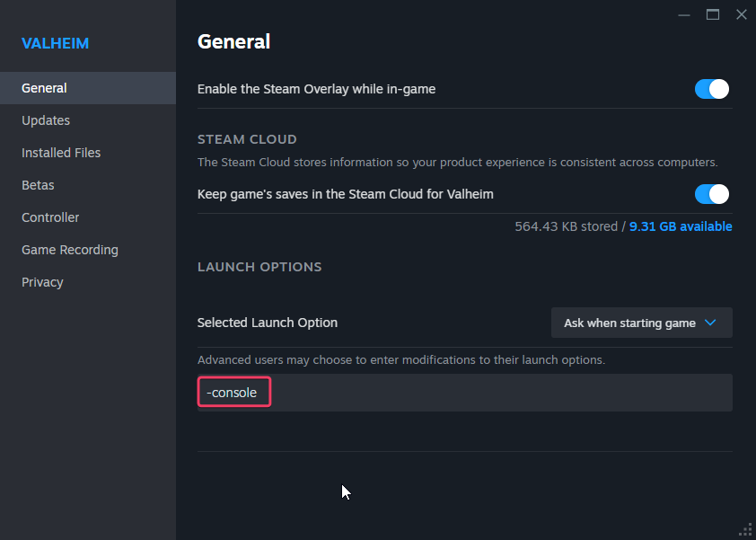Disable Steam Cloud saves for Valheim

point(711,194)
